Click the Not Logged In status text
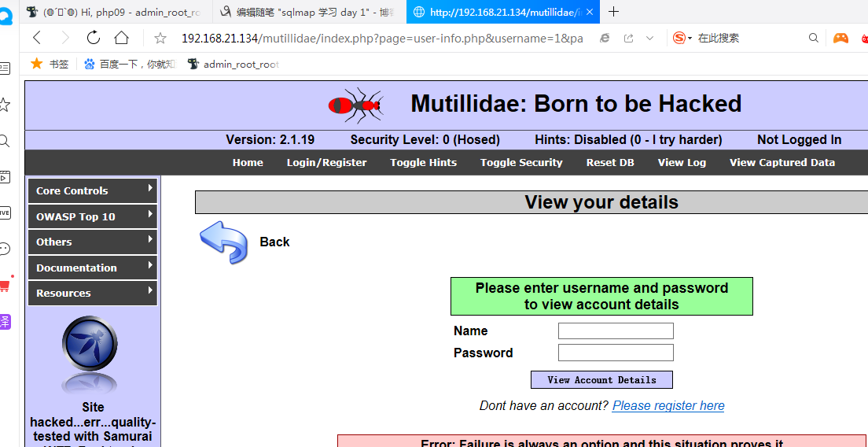Screen dimensions: 868x447 click(800, 140)
